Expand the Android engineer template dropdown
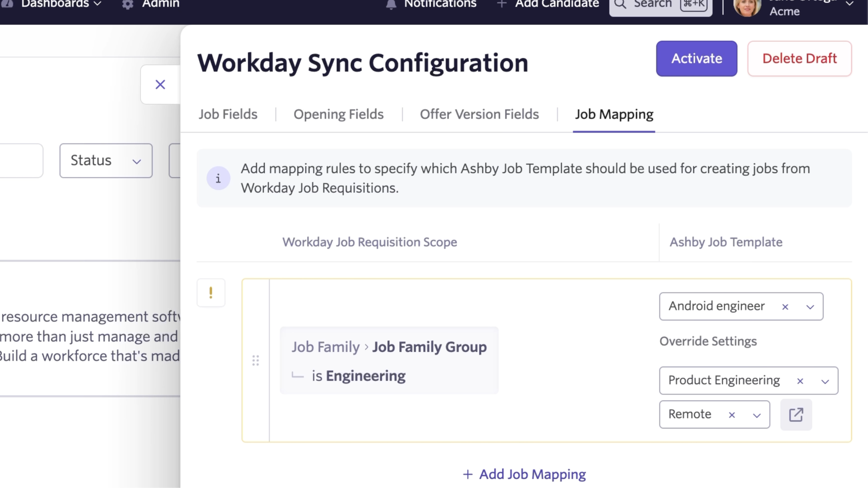868x488 pixels. [810, 307]
